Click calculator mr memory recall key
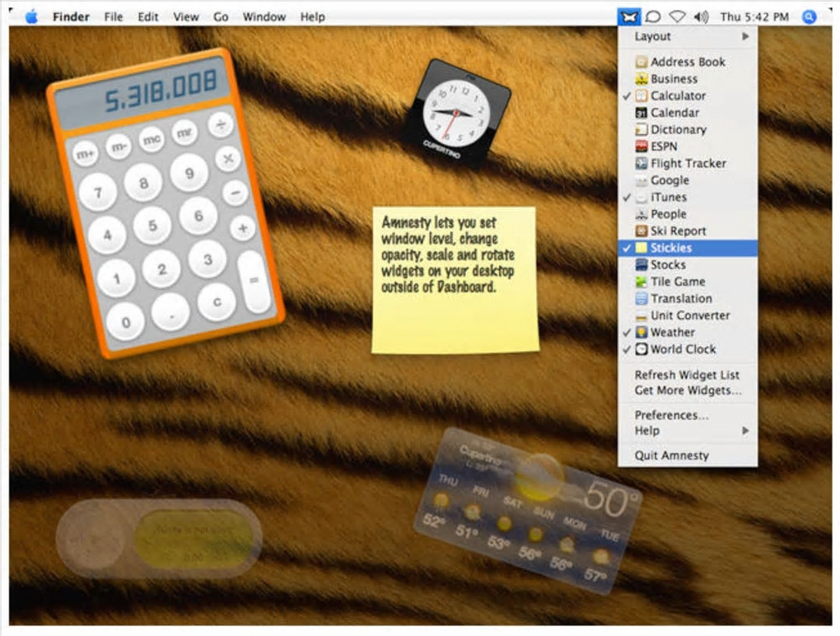Image resolution: width=840 pixels, height=636 pixels. pyautogui.click(x=184, y=132)
